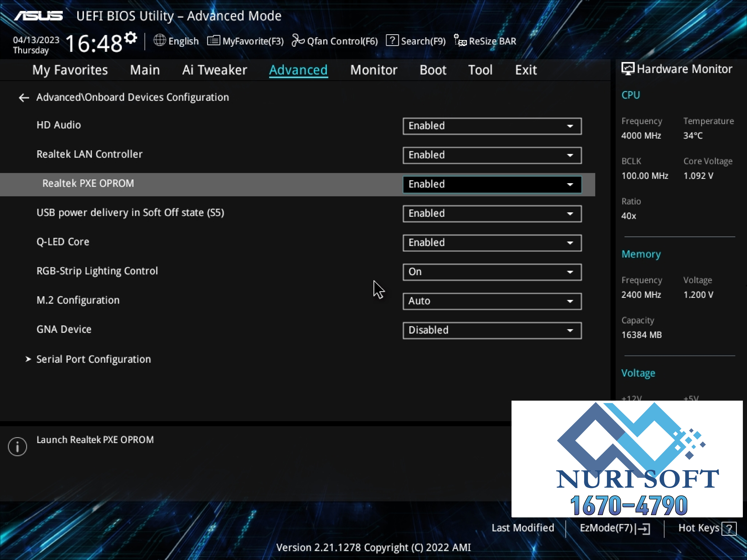This screenshot has height=560, width=747.
Task: Click the Last Modified button
Action: click(523, 528)
